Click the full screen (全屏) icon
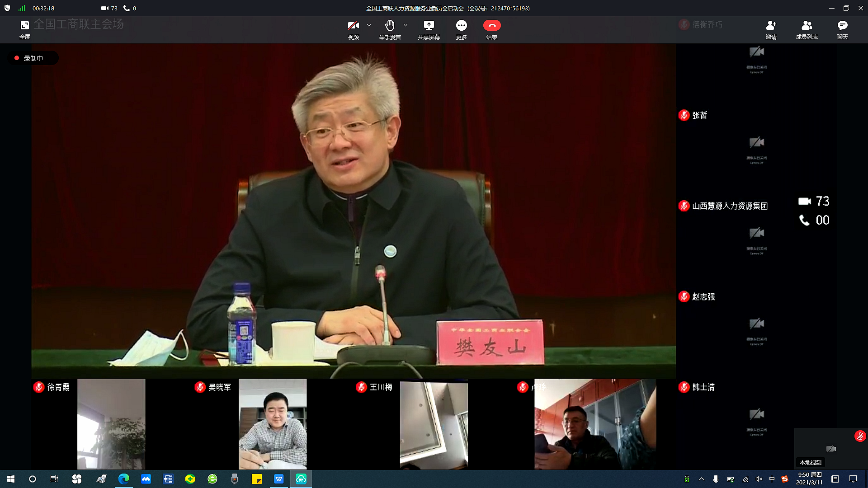The width and height of the screenshot is (868, 488). pos(25,26)
